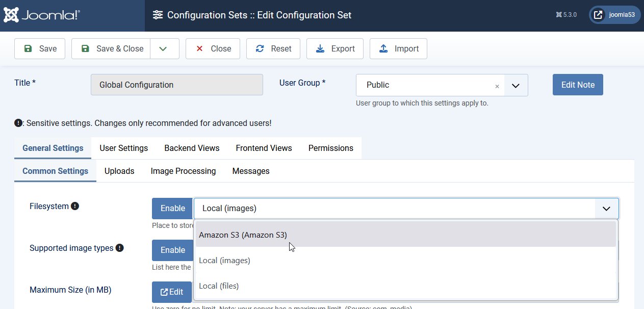Open the Backend Views tab
The image size is (644, 309).
[x=192, y=148]
